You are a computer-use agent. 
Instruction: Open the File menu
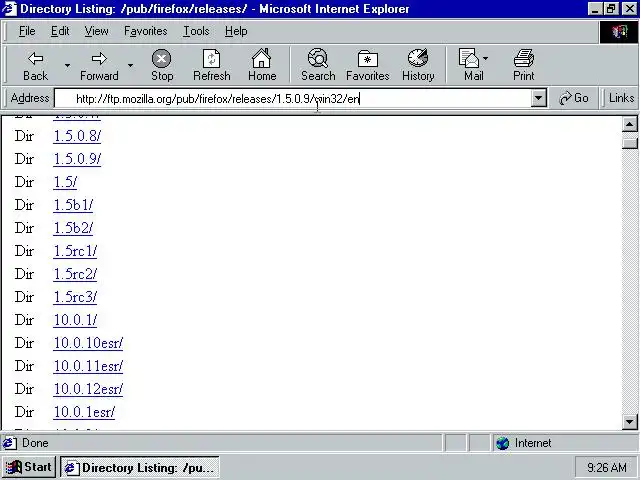(27, 31)
